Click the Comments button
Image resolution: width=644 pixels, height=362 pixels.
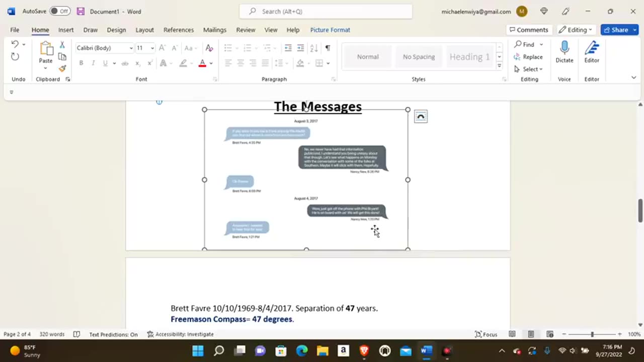528,30
